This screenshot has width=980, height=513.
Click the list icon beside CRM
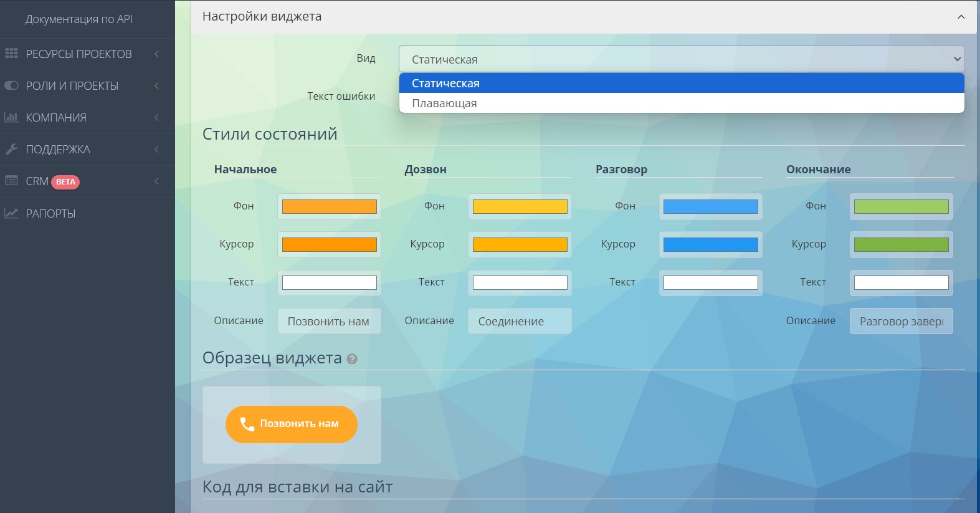coord(11,181)
